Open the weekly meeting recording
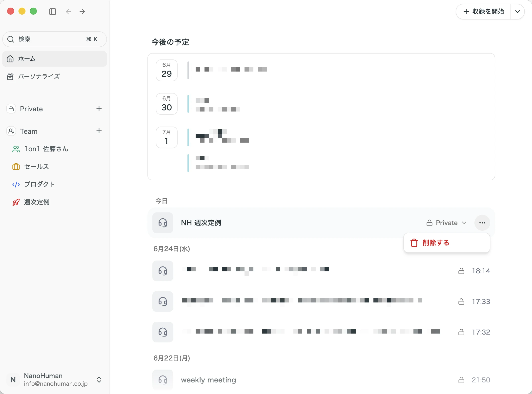The height and width of the screenshot is (394, 532). 321,380
